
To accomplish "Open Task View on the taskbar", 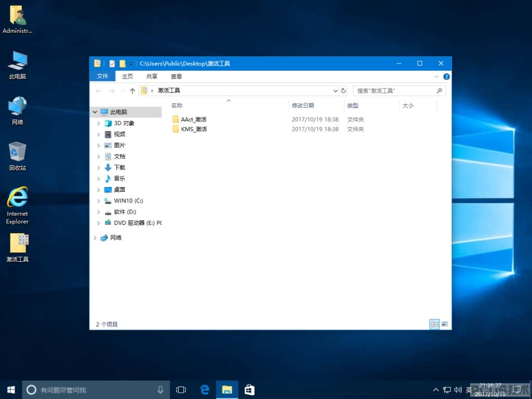I will [181, 390].
